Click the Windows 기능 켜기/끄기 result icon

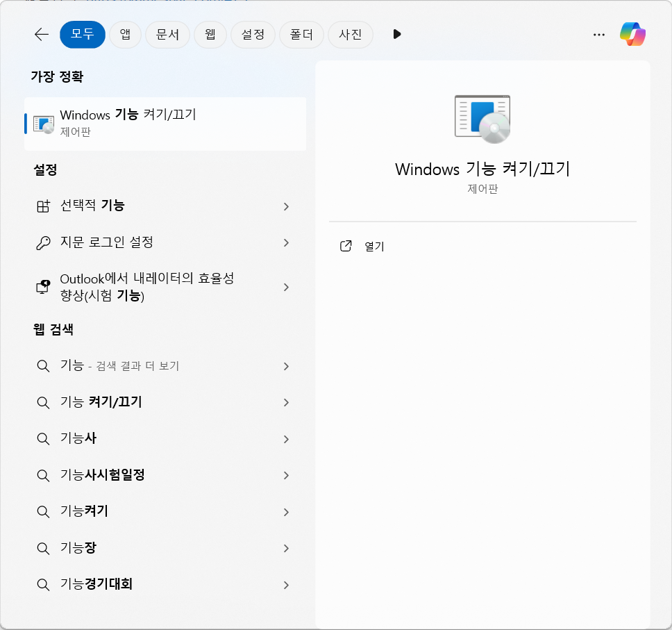44,124
